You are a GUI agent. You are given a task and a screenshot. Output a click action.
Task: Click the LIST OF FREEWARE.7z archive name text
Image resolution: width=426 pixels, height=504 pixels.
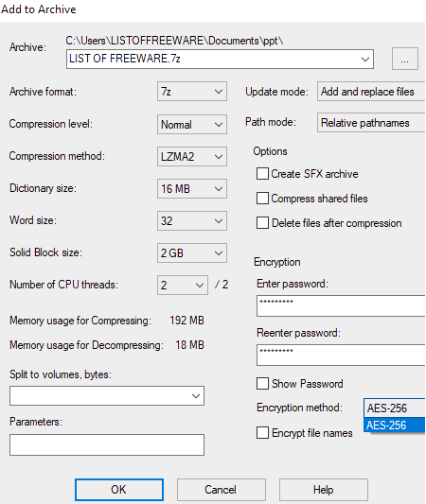(x=125, y=59)
